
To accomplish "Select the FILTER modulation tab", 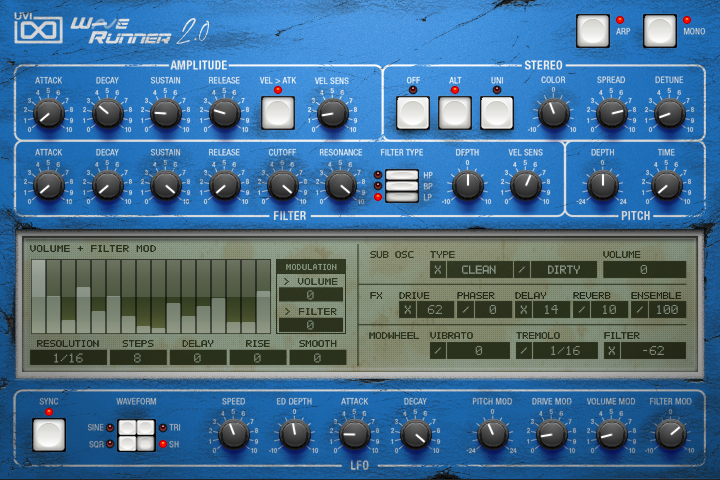I will point(311,311).
